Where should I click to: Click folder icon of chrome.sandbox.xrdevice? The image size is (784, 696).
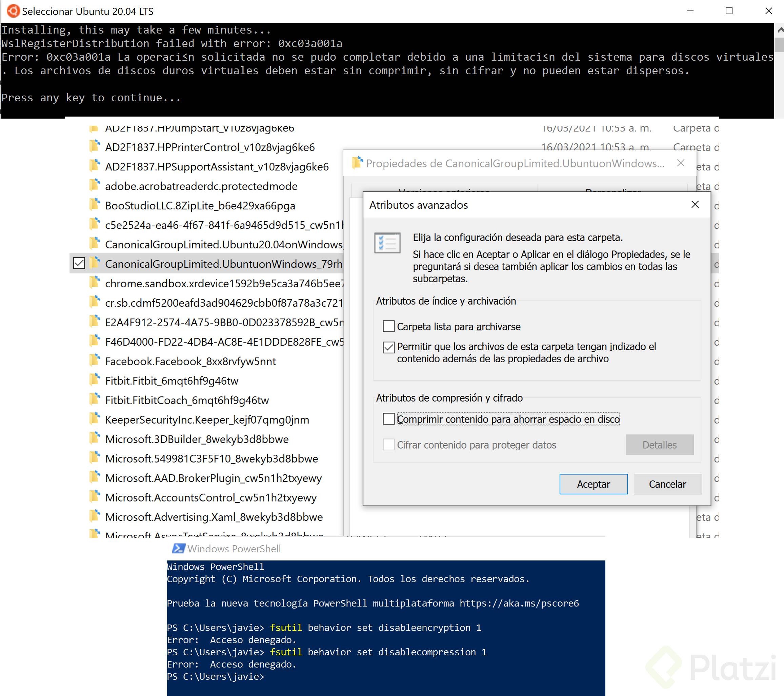coord(94,283)
